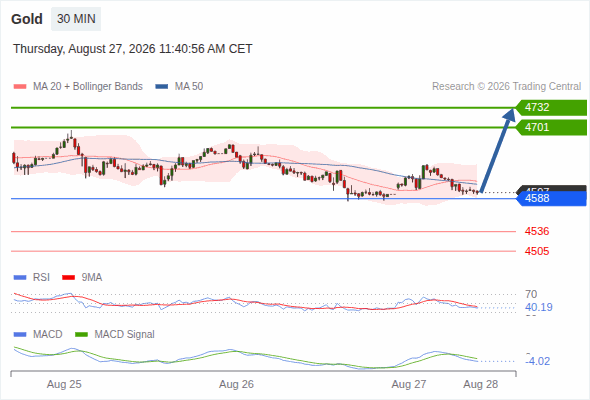The height and width of the screenshot is (400, 590).
Task: Toggle the MA 50 legend swatch
Action: pyautogui.click(x=161, y=87)
